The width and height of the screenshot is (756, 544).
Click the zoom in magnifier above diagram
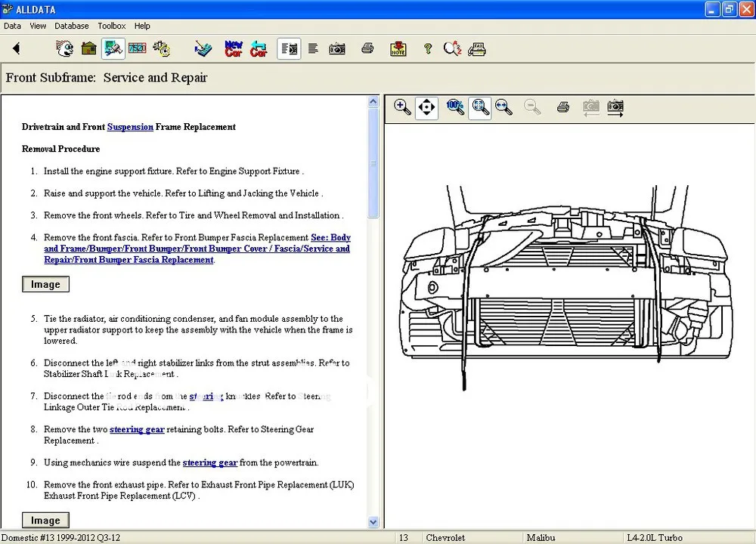coord(402,107)
